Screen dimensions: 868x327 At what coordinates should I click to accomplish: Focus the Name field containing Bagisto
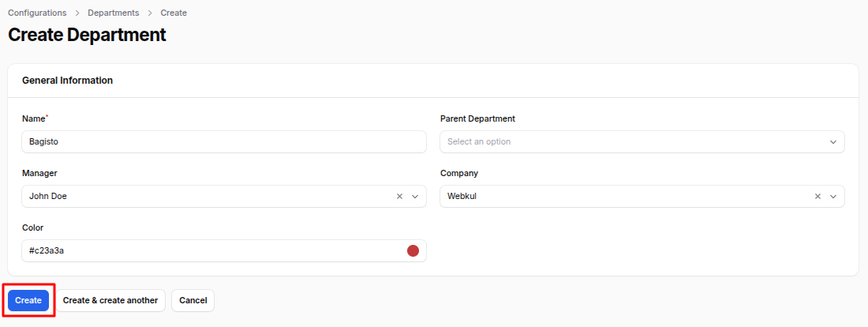[223, 142]
